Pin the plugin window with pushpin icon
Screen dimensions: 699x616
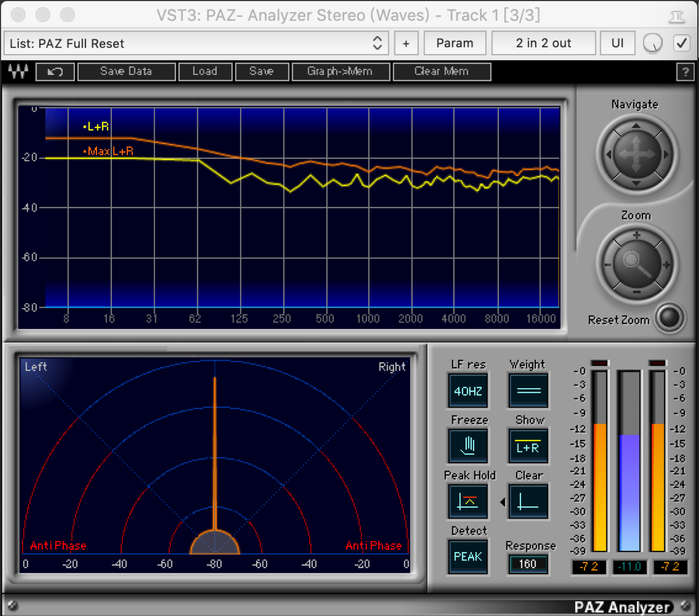click(676, 16)
